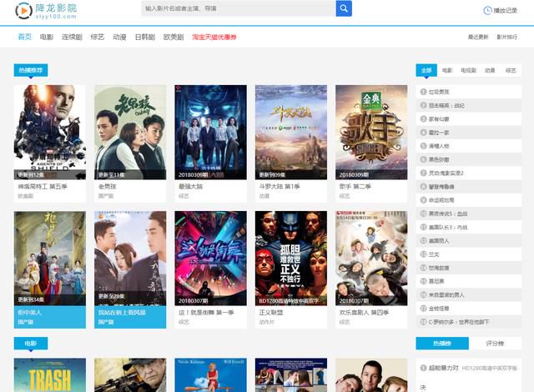Image resolution: width=534 pixels, height=392 pixels.
Task: Open ranking item 怒海救援
Action: pos(439,268)
